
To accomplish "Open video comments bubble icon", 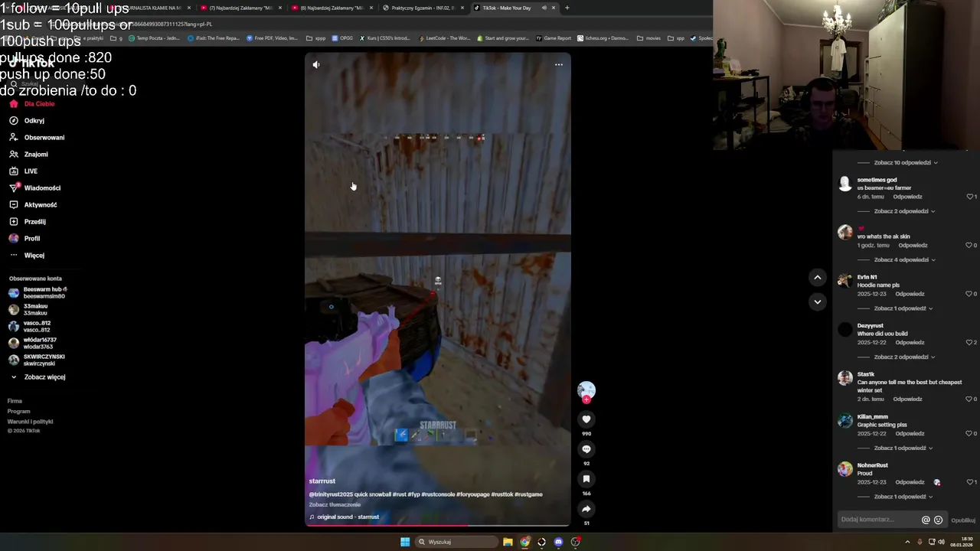I will (x=586, y=449).
